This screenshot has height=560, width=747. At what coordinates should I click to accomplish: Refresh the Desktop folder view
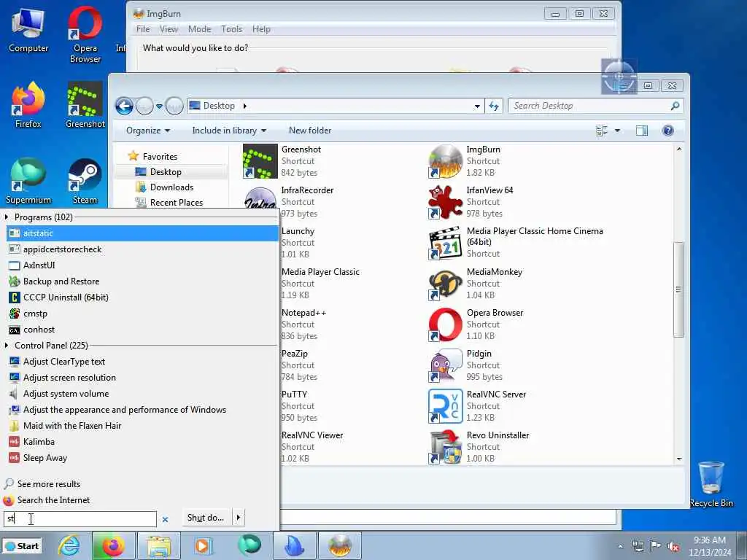[494, 106]
